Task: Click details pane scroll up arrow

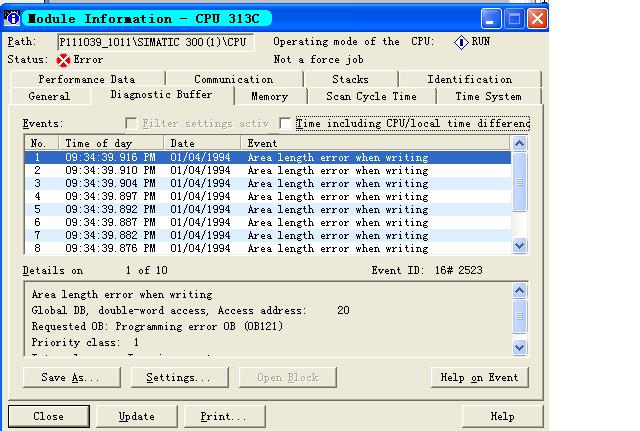Action: click(519, 291)
